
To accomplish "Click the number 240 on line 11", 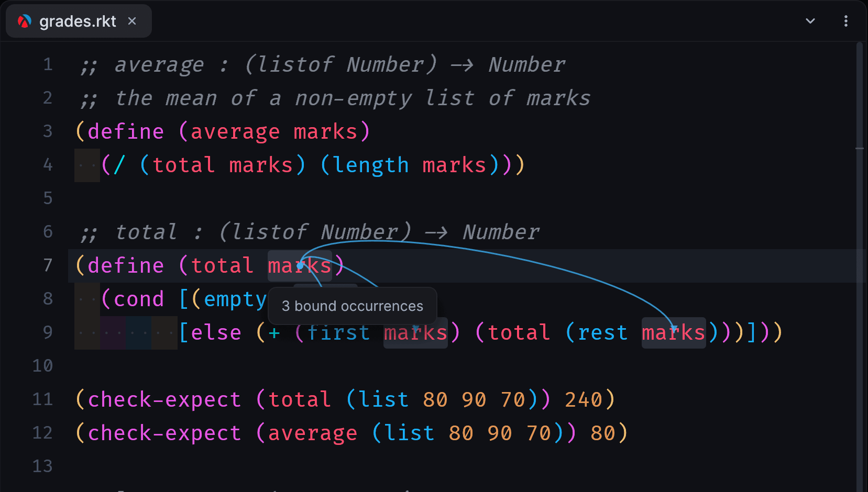I will coord(584,400).
